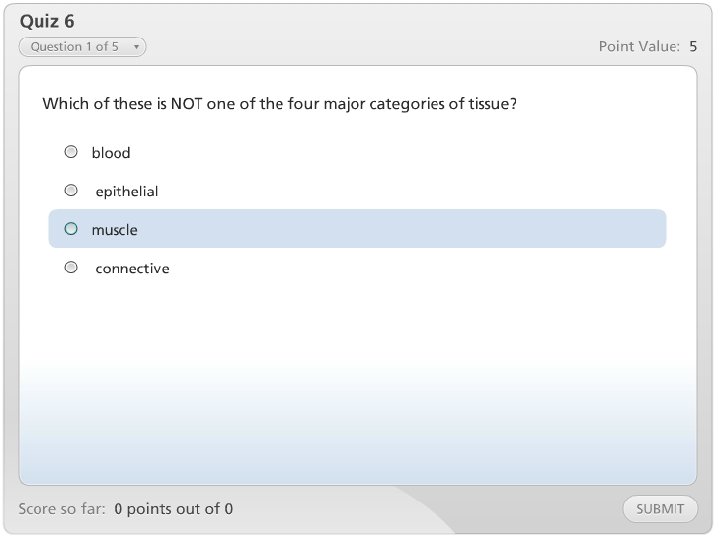
Task: Pick the muscle radio button
Action: point(71,229)
